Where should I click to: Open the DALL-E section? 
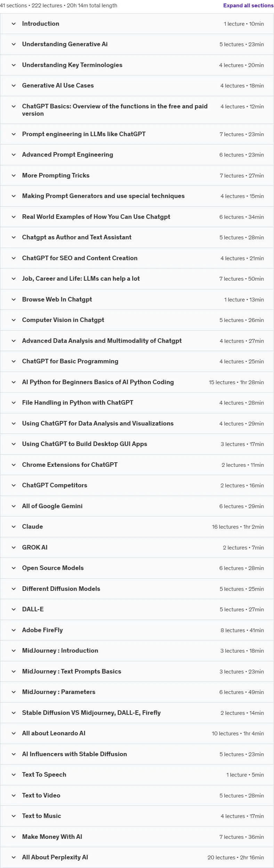point(137,610)
